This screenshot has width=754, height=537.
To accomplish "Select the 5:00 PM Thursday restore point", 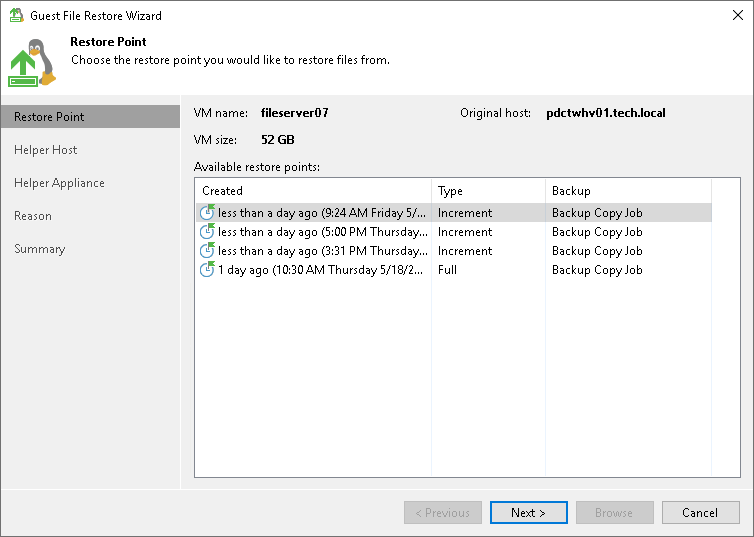I will tap(453, 232).
